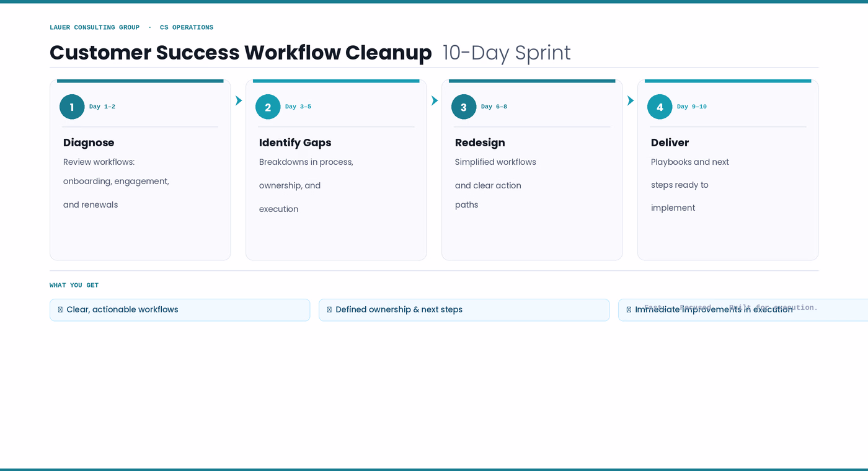This screenshot has width=868, height=471.
Task: Select the "Clear, actionable workflows" chip
Action: click(180, 310)
